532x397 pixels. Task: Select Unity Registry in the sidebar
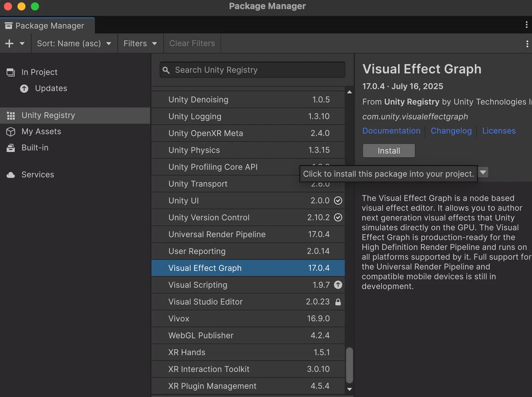point(75,115)
